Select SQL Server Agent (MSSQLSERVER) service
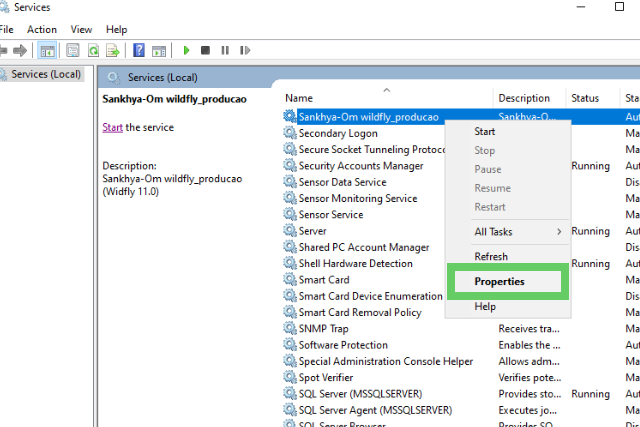The height and width of the screenshot is (427, 640). 376,411
